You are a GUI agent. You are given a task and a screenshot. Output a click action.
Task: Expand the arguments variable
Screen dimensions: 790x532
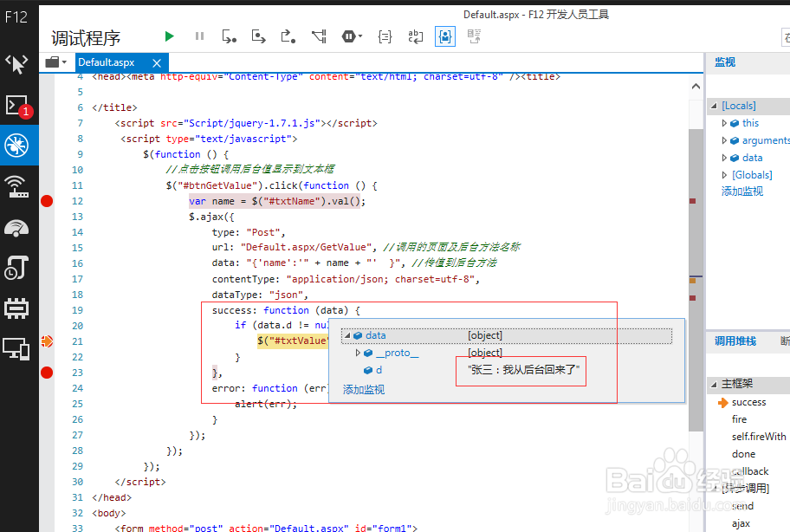[724, 140]
